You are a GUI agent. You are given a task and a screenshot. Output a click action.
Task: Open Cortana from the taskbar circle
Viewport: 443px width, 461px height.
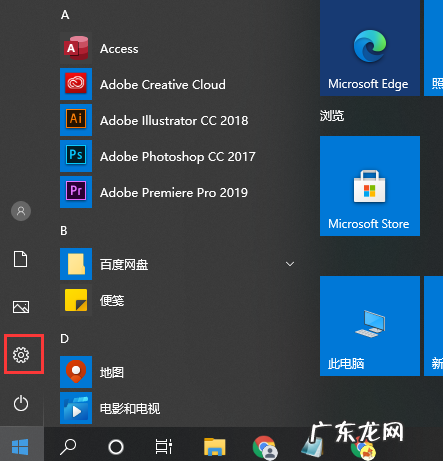pos(116,447)
